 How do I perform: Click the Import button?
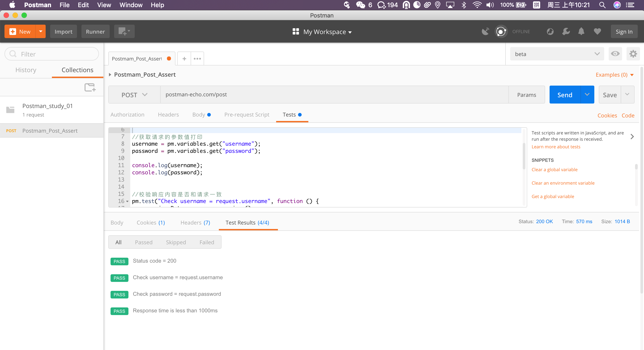tap(64, 32)
